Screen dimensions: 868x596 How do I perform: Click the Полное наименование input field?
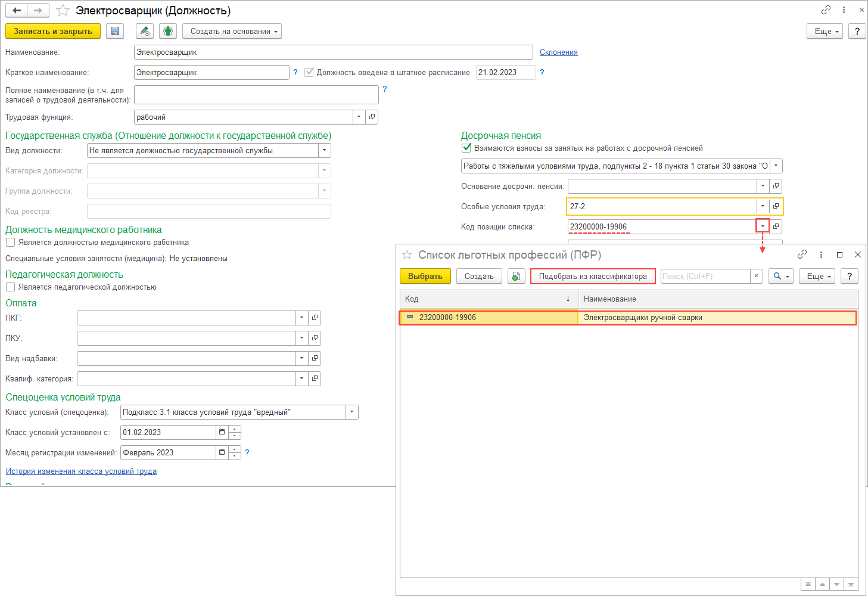(x=256, y=95)
